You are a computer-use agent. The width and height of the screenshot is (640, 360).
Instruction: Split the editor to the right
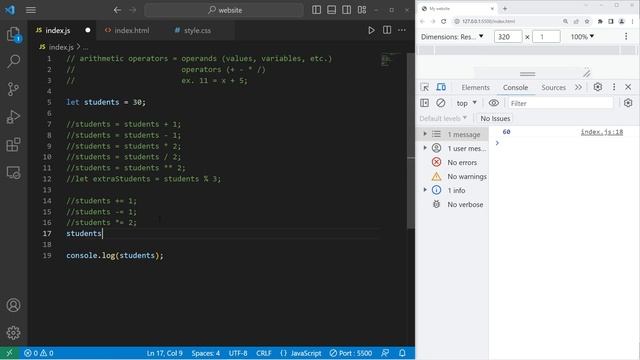[387, 30]
